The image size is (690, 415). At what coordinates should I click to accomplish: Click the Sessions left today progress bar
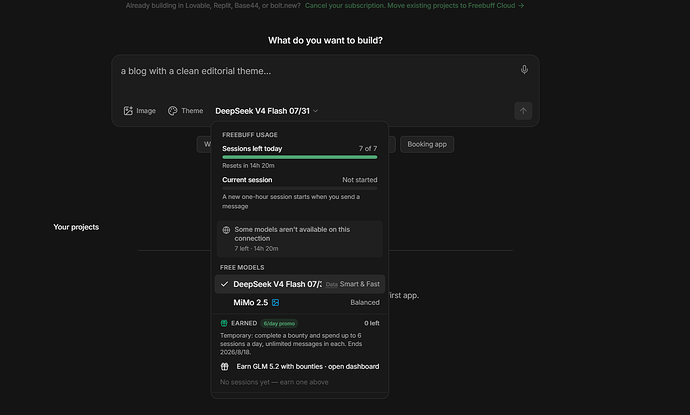point(300,157)
